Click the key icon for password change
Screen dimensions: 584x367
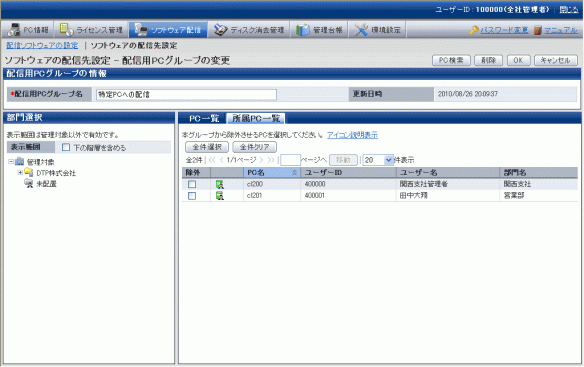click(474, 30)
